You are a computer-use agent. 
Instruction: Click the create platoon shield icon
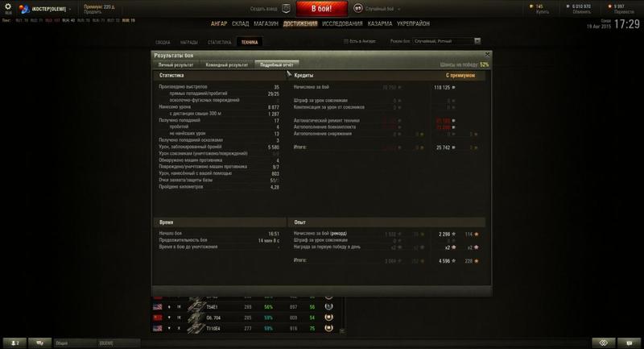(x=287, y=9)
